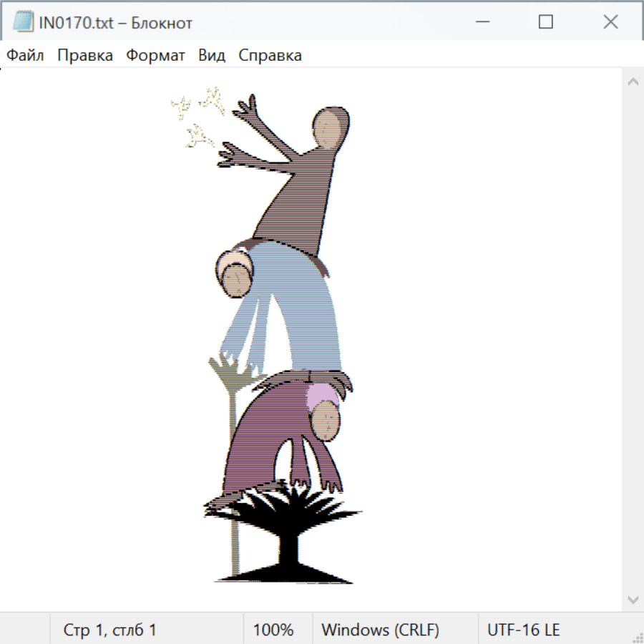Click the IN0170.txt – Блокнот title text
Image resolution: width=644 pixels, height=644 pixels.
116,23
